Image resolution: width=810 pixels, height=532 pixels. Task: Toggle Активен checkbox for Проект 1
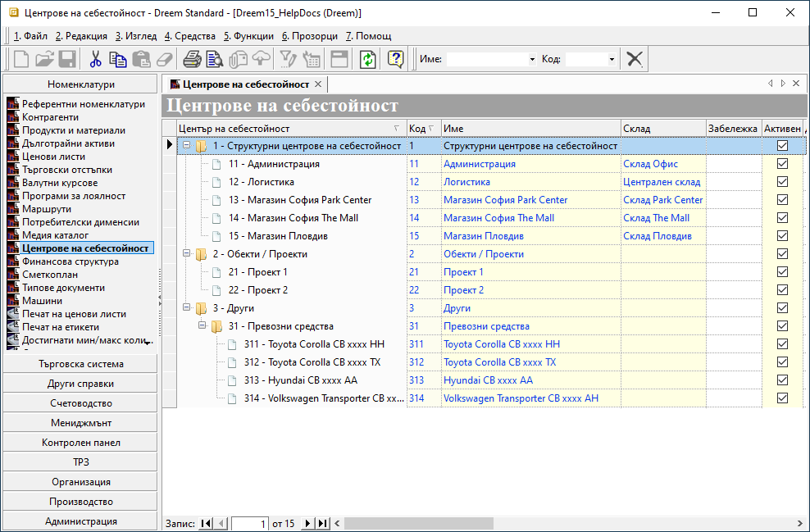[782, 272]
